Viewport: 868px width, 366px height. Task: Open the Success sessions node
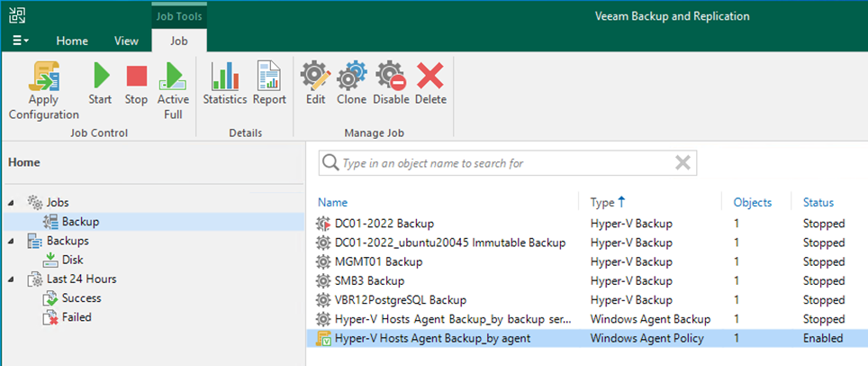(x=81, y=297)
